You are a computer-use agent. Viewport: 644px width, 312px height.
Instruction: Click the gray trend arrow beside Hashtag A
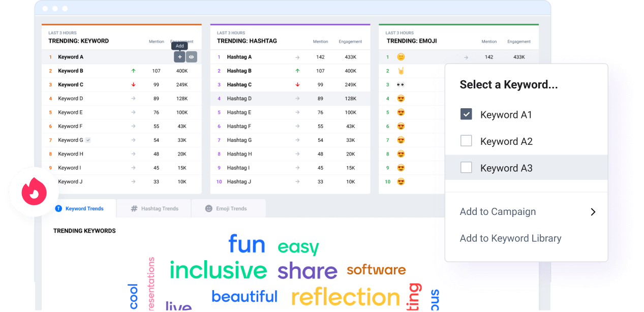point(297,56)
